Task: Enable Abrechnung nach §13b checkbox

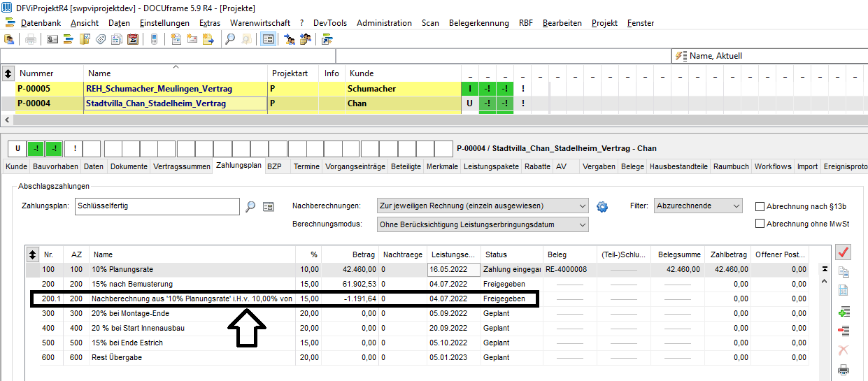Action: 760,206
